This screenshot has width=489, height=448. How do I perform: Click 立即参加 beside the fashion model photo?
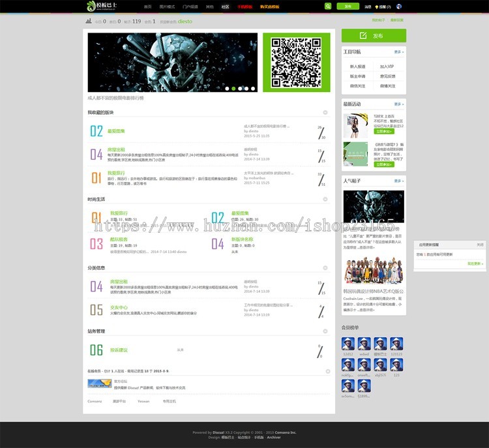(384, 131)
